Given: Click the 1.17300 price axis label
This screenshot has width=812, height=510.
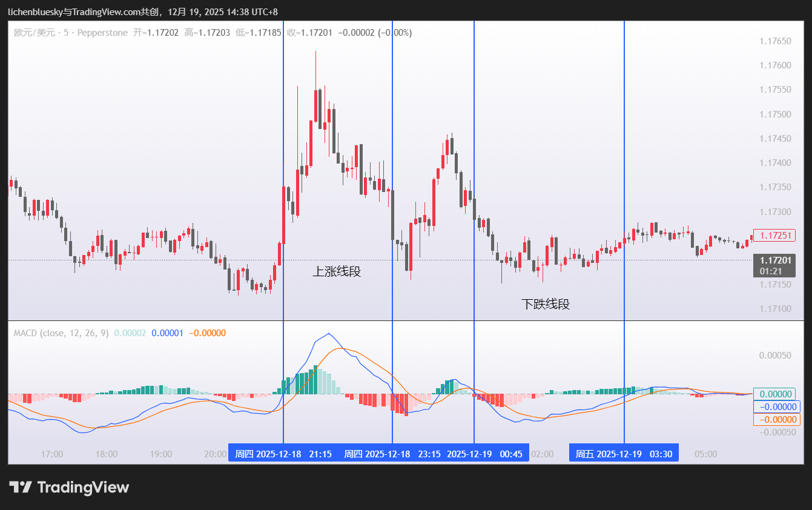Looking at the screenshot, I should point(775,212).
